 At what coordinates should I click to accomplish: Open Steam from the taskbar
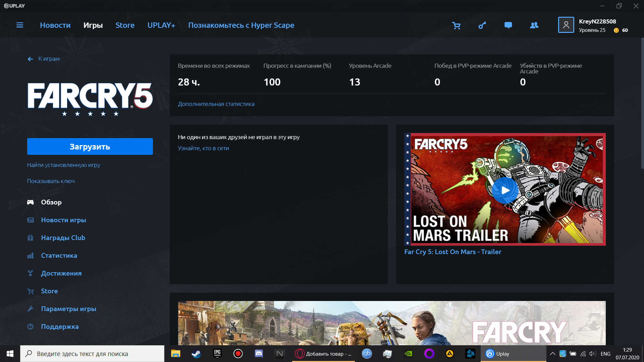pyautogui.click(x=196, y=354)
